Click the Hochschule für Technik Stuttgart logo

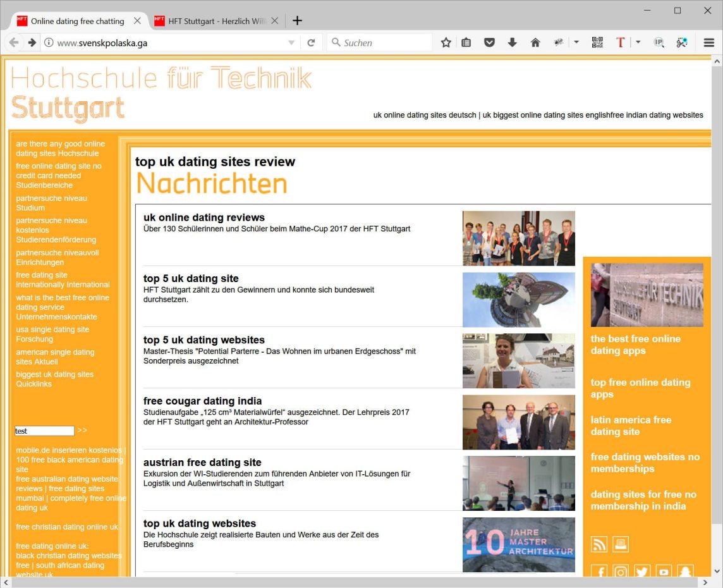point(161,94)
